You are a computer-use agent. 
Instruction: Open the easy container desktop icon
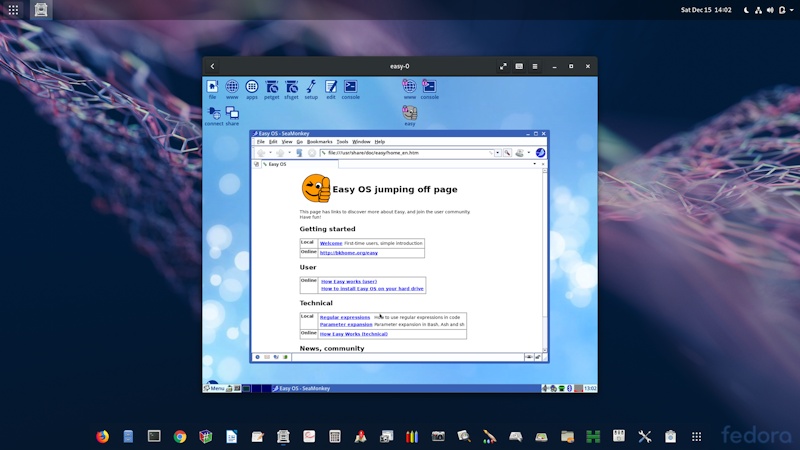point(410,116)
